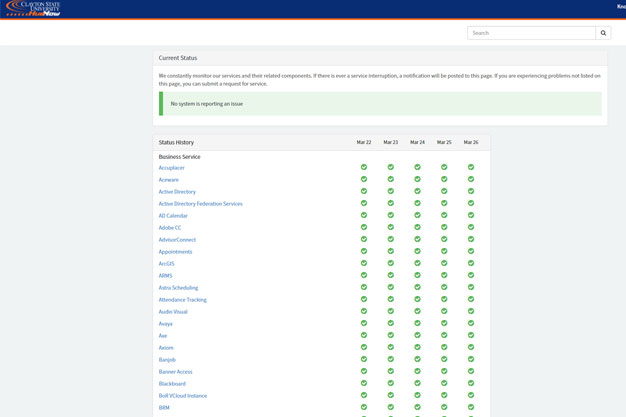Screen dimensions: 626x417
Task: Click the Status History heading
Action: (x=176, y=142)
